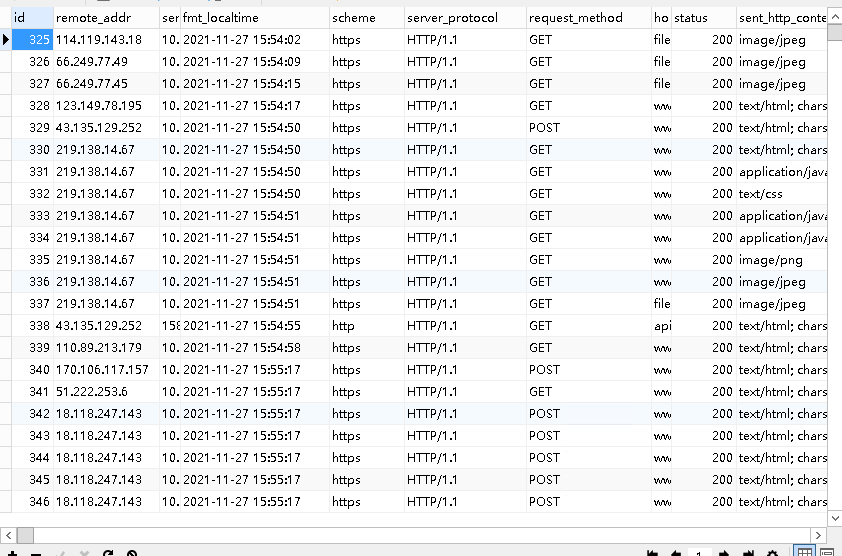Image resolution: width=842 pixels, height=556 pixels.
Task: Switch to grid view icon
Action: [x=804, y=552]
